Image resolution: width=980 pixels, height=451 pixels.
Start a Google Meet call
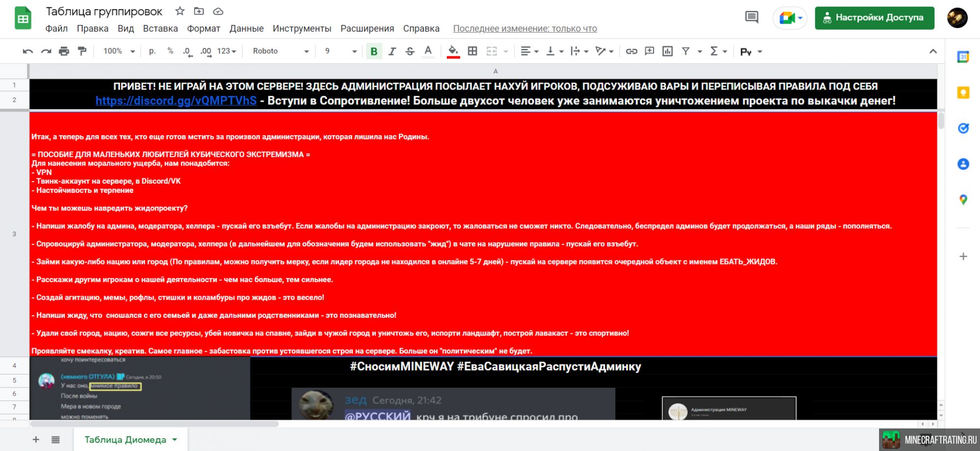pos(790,18)
